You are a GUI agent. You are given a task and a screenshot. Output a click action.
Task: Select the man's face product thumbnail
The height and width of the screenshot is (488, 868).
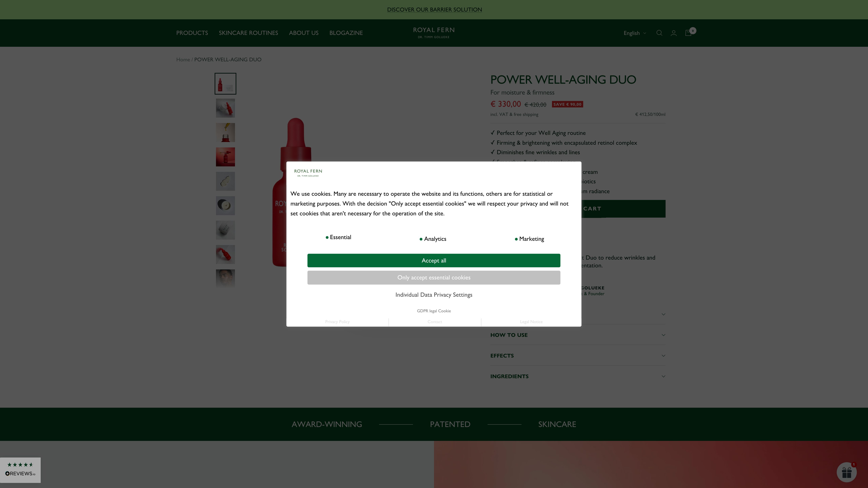225,278
